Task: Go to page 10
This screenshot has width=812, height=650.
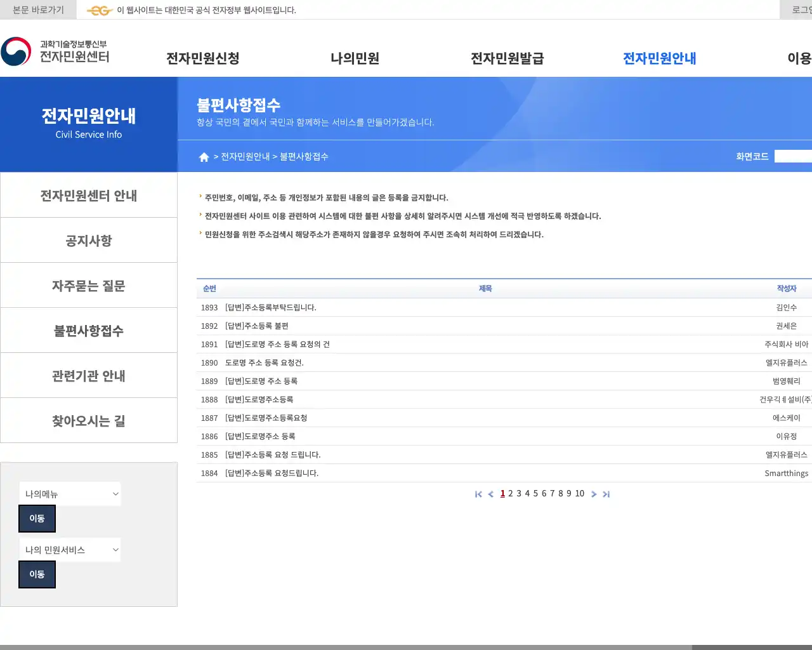Action: click(580, 493)
